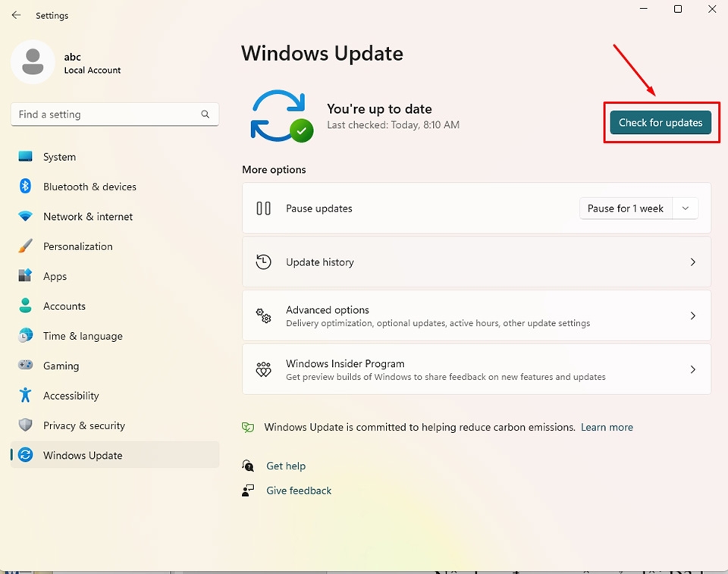728x574 pixels.
Task: Click the green leaf carbon emissions icon
Action: coord(248,427)
